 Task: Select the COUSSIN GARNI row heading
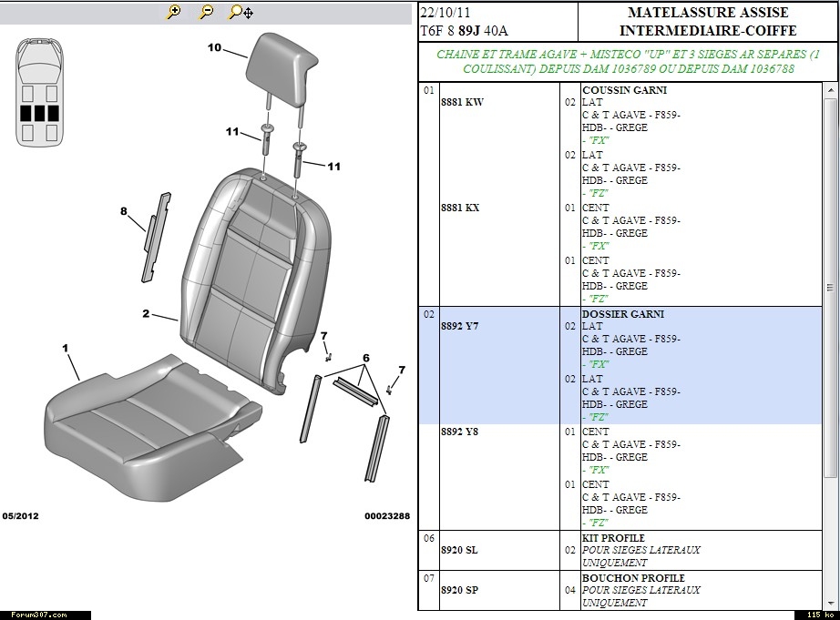[624, 90]
